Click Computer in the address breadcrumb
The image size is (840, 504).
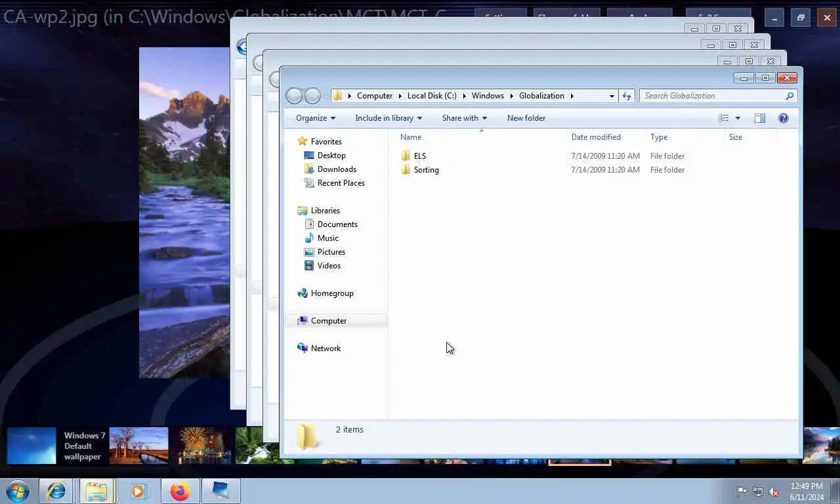pyautogui.click(x=375, y=96)
